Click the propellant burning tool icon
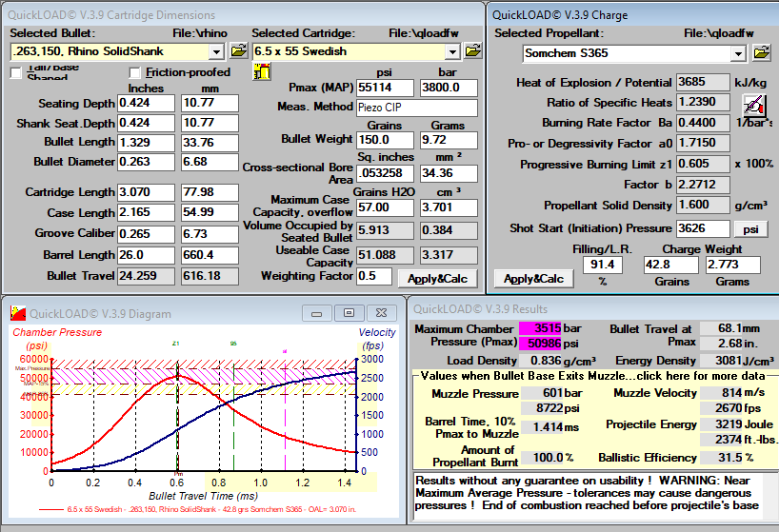Screen dimensions: 779x532 pyautogui.click(x=753, y=104)
